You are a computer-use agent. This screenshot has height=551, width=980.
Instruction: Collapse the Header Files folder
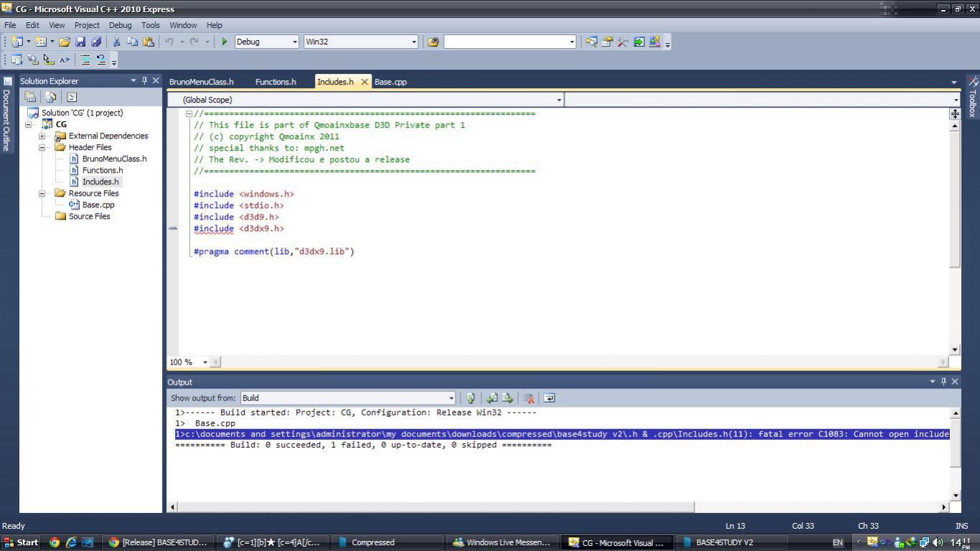click(42, 147)
